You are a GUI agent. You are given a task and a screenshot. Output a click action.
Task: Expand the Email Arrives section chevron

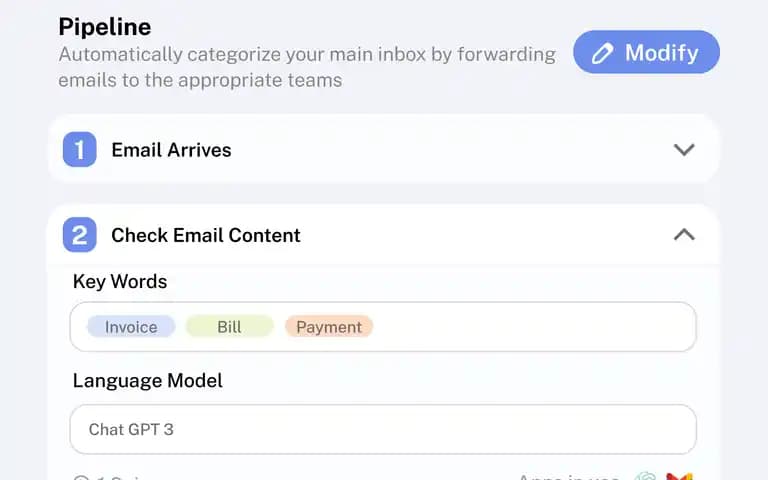(684, 149)
